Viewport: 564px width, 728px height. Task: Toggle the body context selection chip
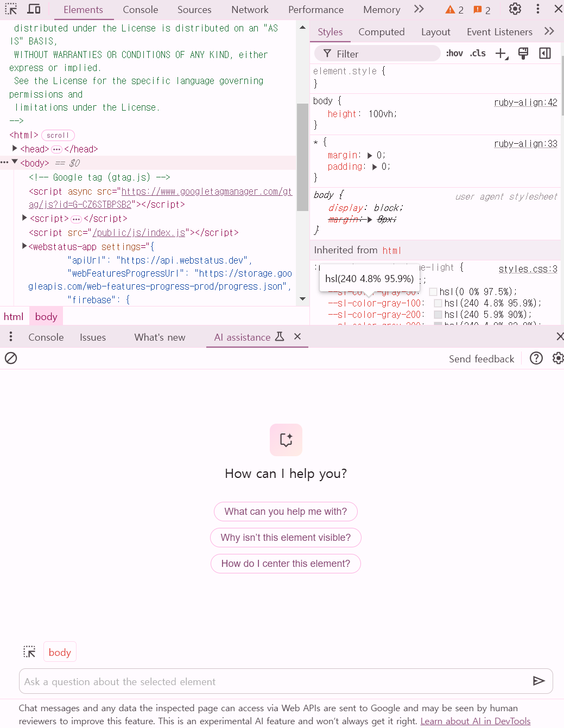[x=60, y=652]
